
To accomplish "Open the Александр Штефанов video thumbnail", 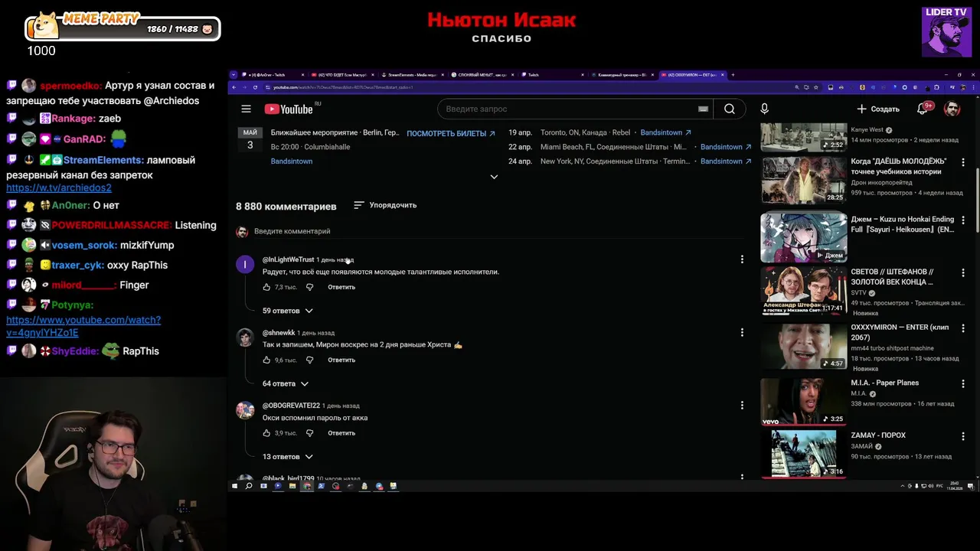I will pyautogui.click(x=804, y=291).
